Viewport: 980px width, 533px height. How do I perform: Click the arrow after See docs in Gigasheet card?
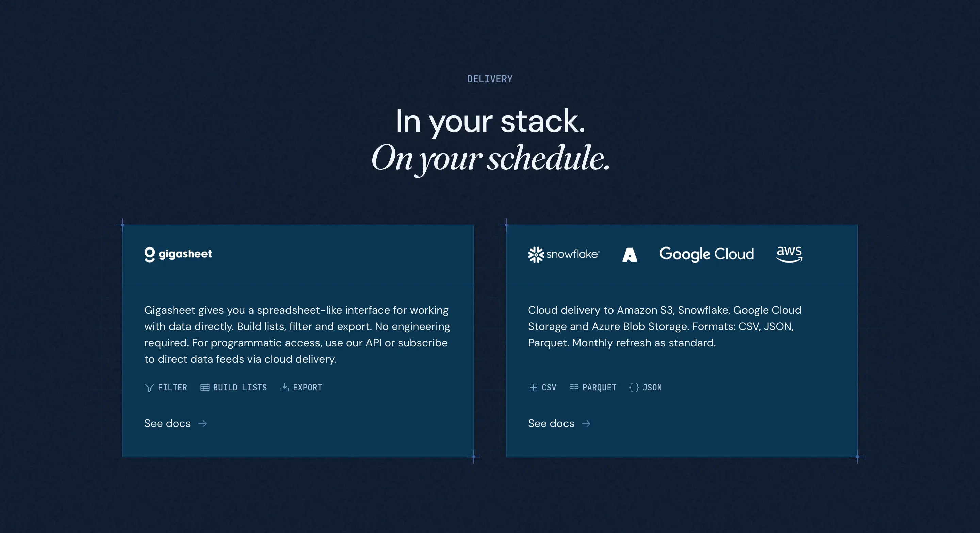pyautogui.click(x=203, y=424)
